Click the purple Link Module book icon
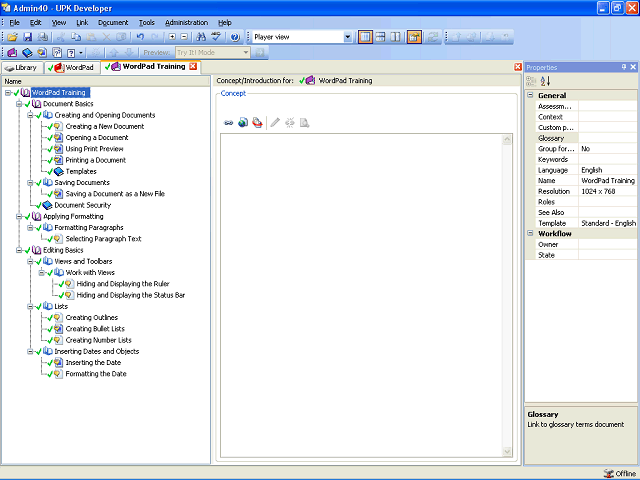 [12, 53]
